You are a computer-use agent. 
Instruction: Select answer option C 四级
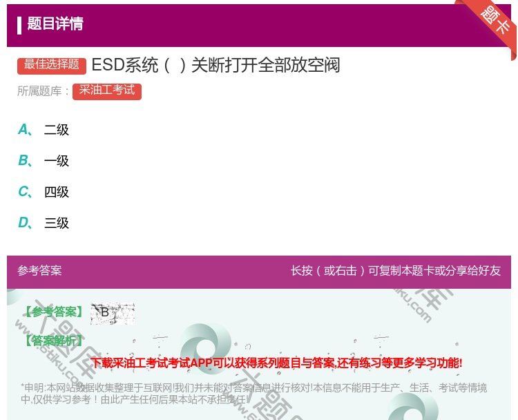[44, 191]
